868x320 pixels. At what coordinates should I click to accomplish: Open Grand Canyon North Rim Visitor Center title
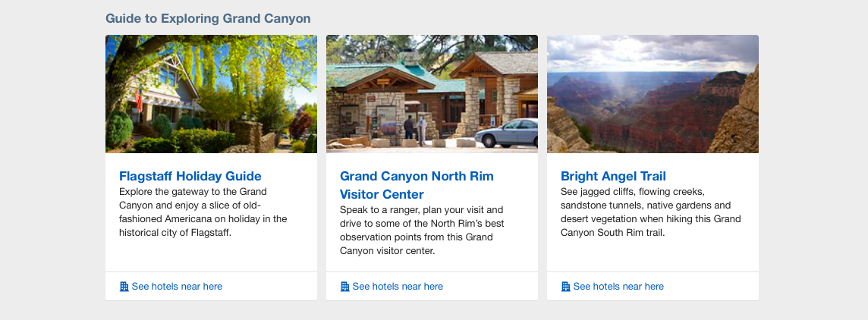417,185
